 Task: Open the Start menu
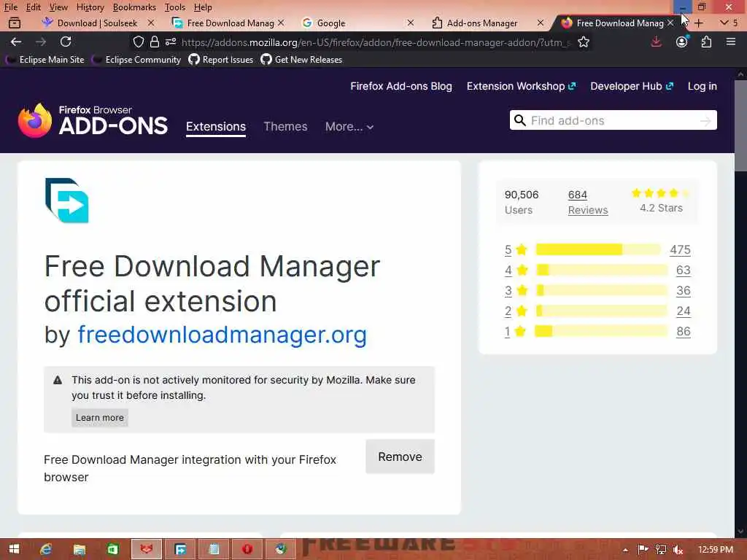pyautogui.click(x=14, y=549)
